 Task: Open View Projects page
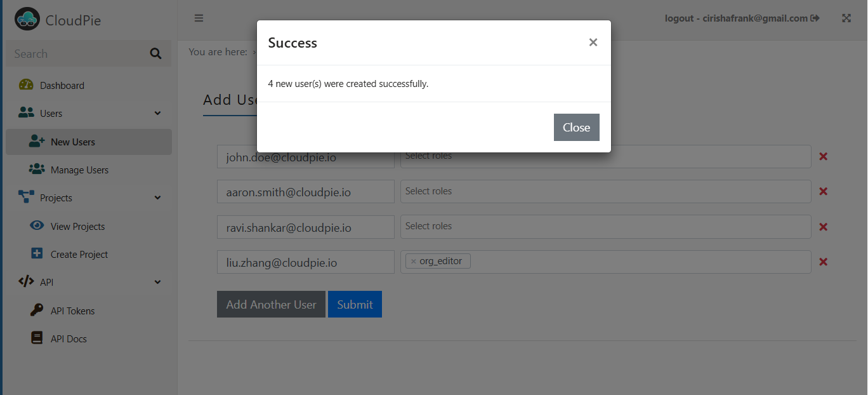(x=88, y=226)
